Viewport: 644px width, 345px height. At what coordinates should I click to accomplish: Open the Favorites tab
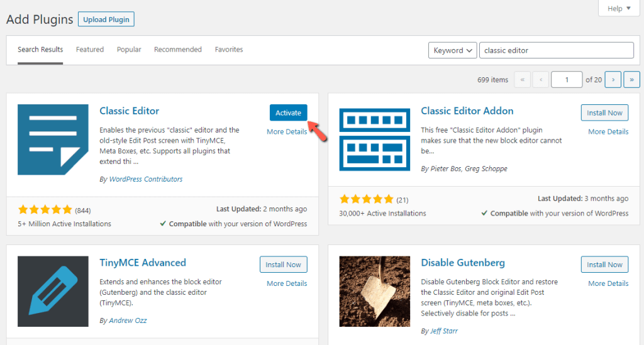pyautogui.click(x=229, y=50)
